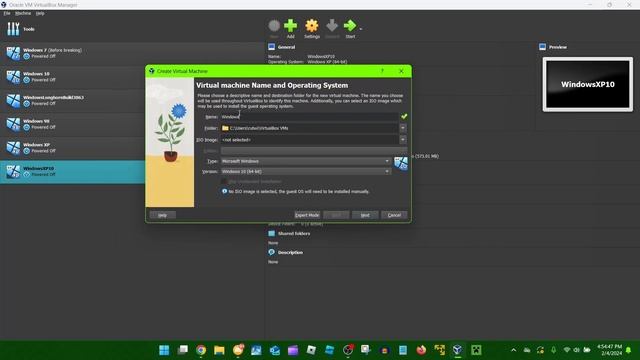The image size is (640, 360).
Task: Click the Help button in the dialog
Action: click(162, 215)
